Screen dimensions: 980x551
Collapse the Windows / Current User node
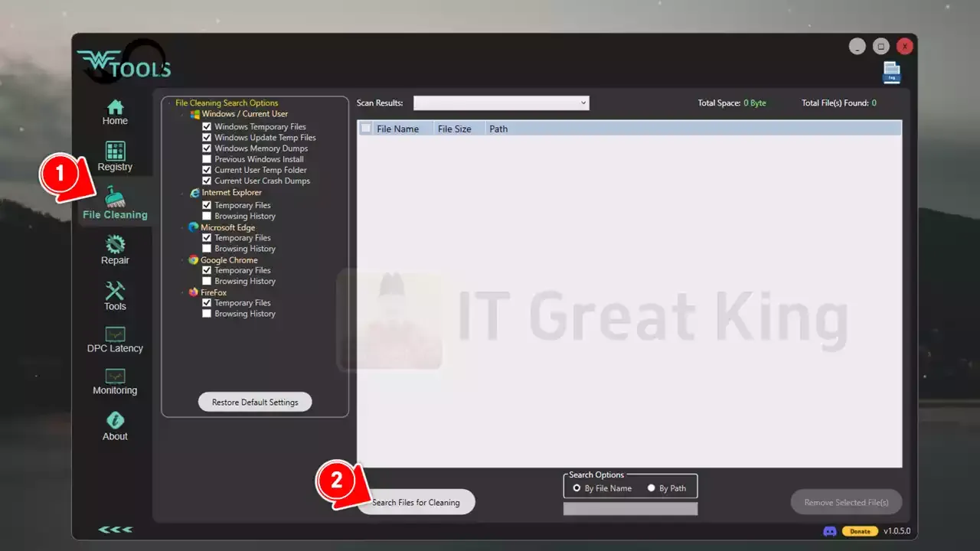183,114
